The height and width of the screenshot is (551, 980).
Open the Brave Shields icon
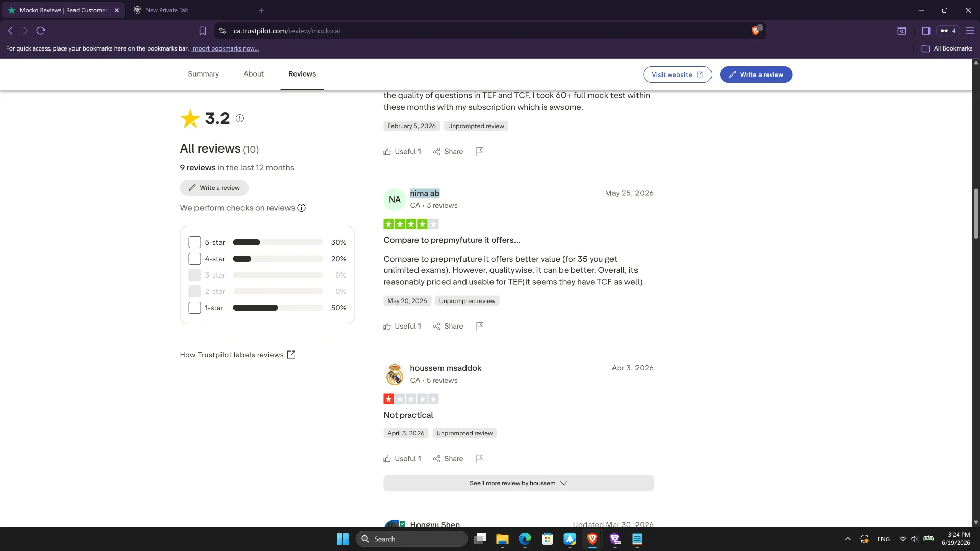point(756,31)
